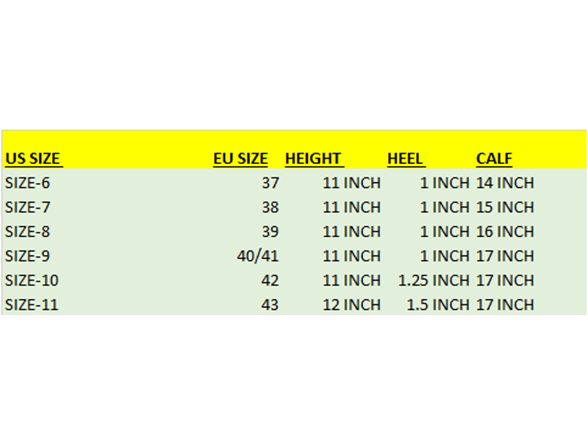Select the EU SIZE header cell
The image size is (588, 441).
(x=240, y=159)
